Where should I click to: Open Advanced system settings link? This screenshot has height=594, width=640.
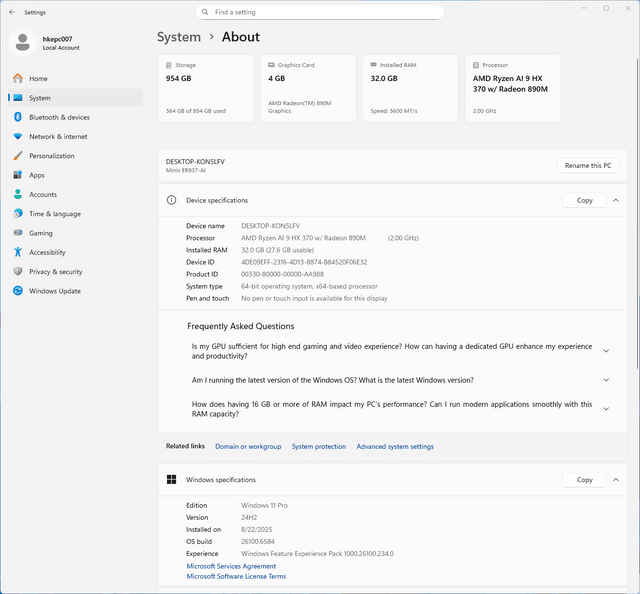point(395,446)
